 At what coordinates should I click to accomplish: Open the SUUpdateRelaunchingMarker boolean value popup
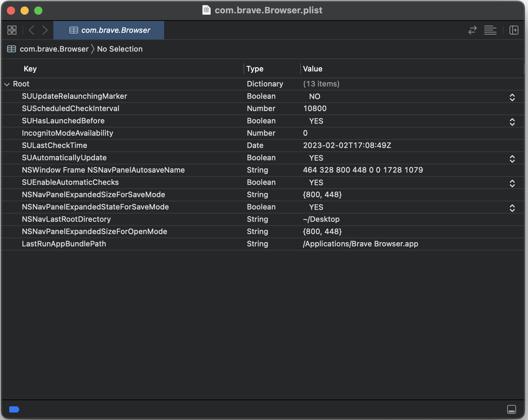click(x=512, y=97)
